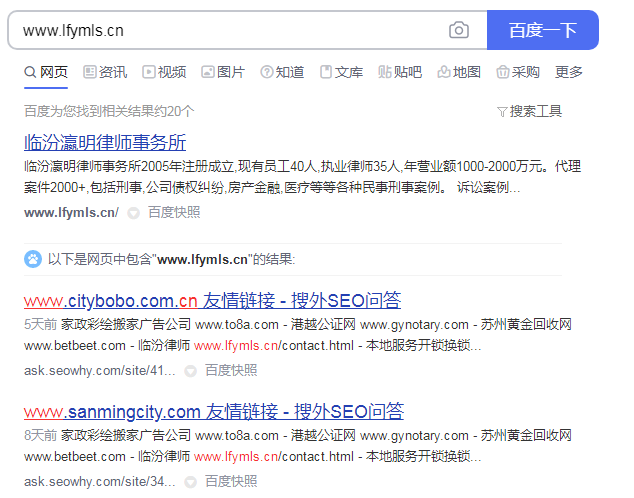Open the 知道 tab

(282, 72)
